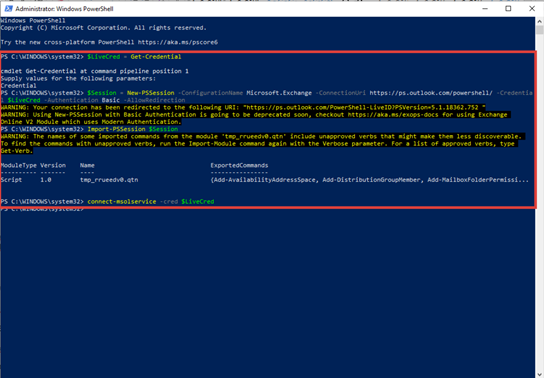Maximize the PowerShell window
Image resolution: width=544 pixels, height=378 pixels.
point(508,9)
